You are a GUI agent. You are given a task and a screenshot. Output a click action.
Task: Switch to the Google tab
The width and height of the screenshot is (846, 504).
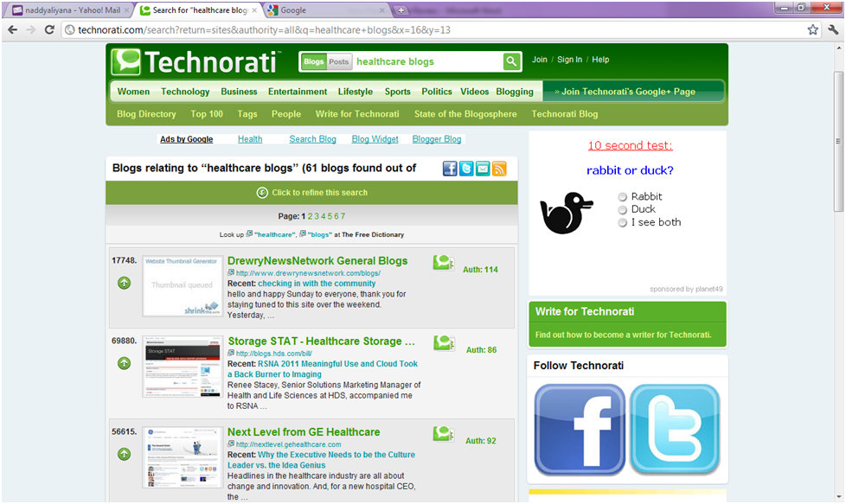coord(326,10)
